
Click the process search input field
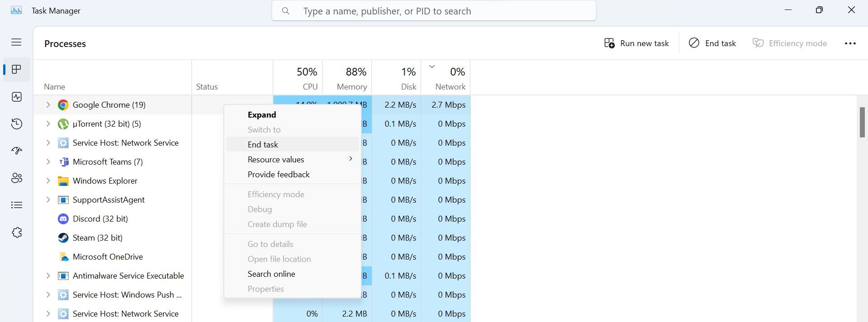pos(434,11)
